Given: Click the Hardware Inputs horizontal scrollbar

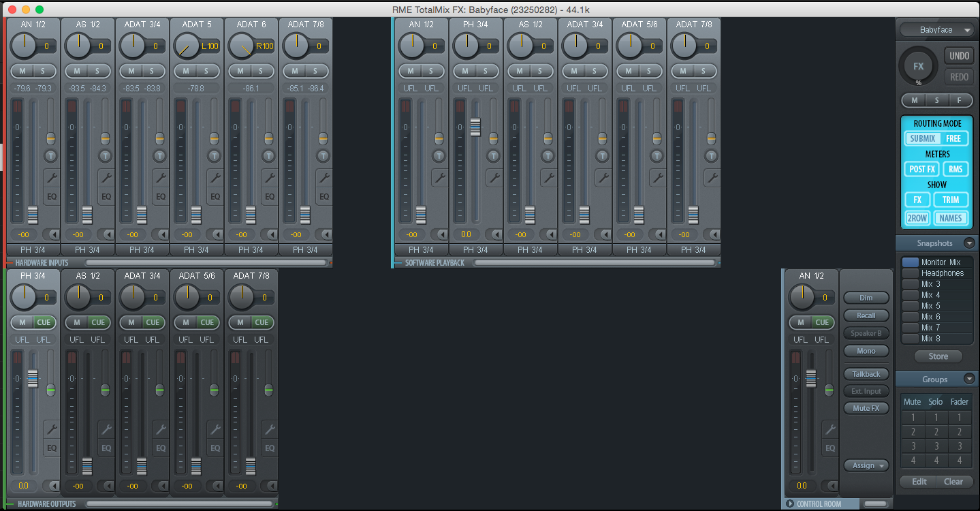Looking at the screenshot, I should point(206,262).
